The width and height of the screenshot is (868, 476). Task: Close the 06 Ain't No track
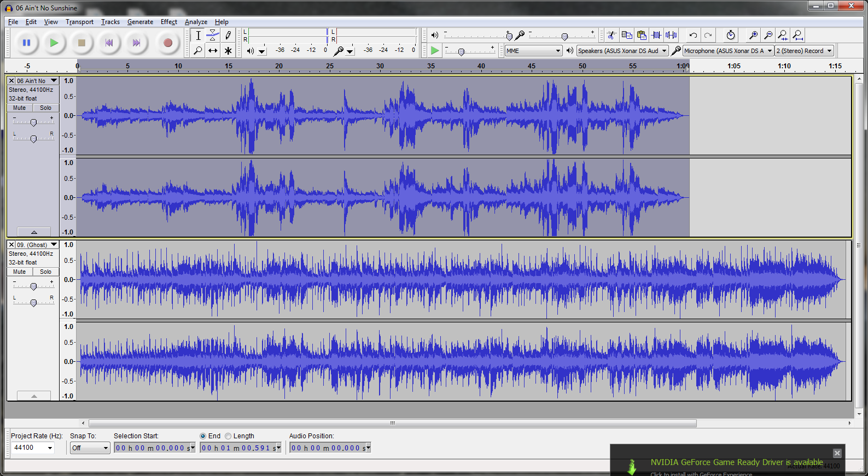pos(11,81)
